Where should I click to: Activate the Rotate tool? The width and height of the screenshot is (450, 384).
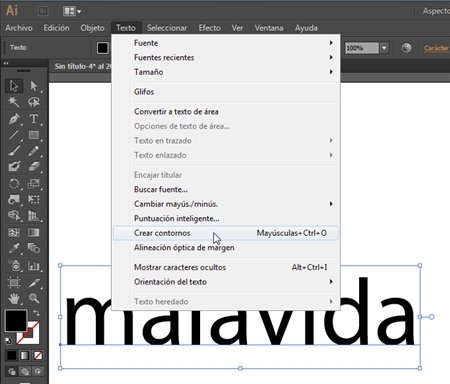point(14,183)
